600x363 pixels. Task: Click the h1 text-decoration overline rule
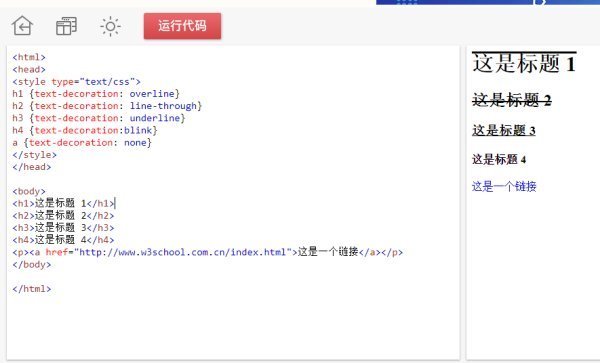(96, 94)
